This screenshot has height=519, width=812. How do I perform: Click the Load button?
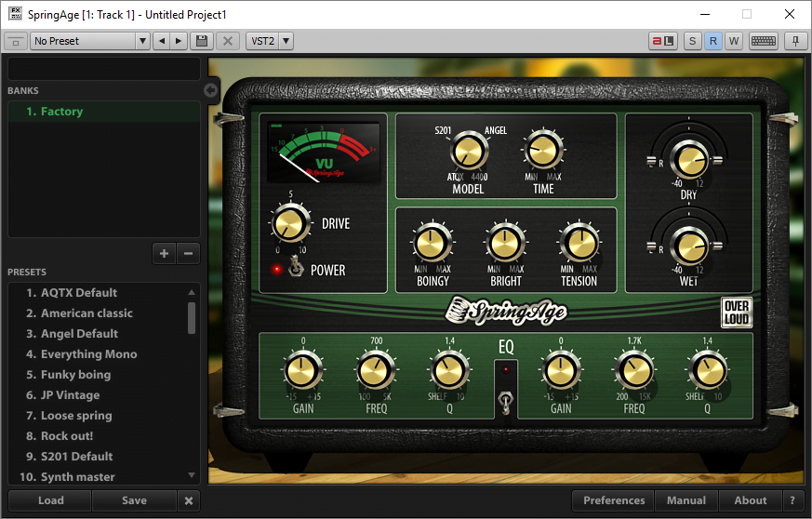click(51, 500)
